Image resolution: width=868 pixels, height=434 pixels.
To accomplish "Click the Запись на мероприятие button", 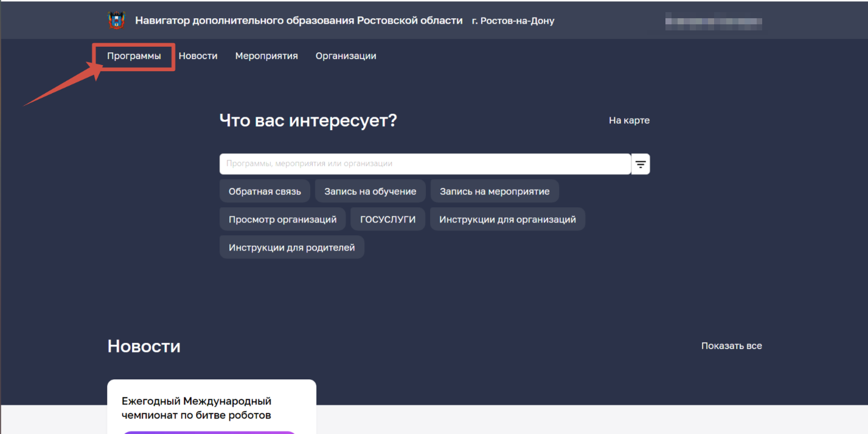I will pos(495,191).
